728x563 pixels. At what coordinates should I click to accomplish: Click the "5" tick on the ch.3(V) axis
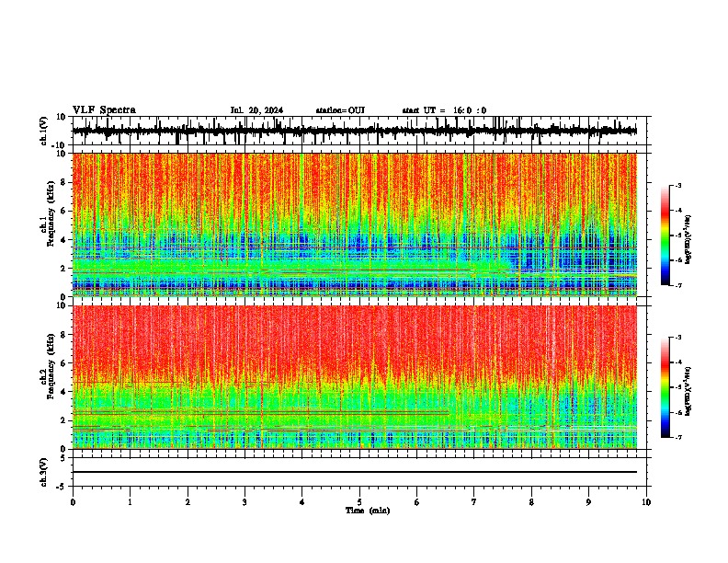pyautogui.click(x=64, y=458)
